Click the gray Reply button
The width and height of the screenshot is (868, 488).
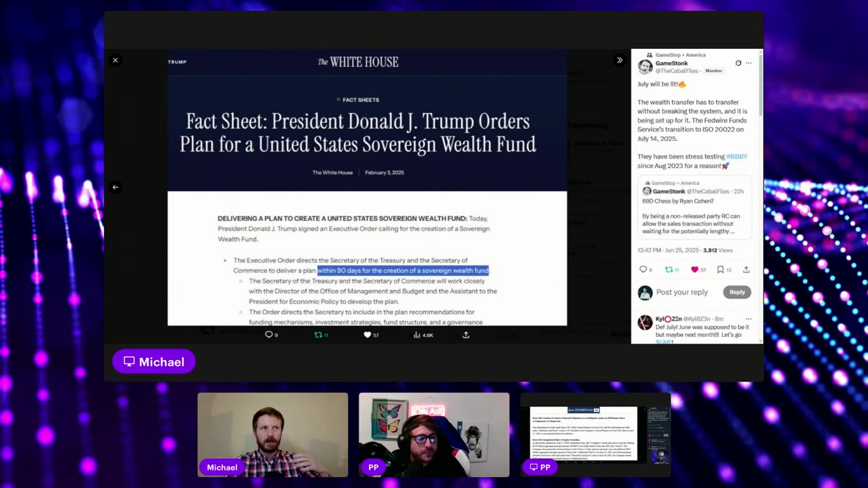[x=737, y=292]
